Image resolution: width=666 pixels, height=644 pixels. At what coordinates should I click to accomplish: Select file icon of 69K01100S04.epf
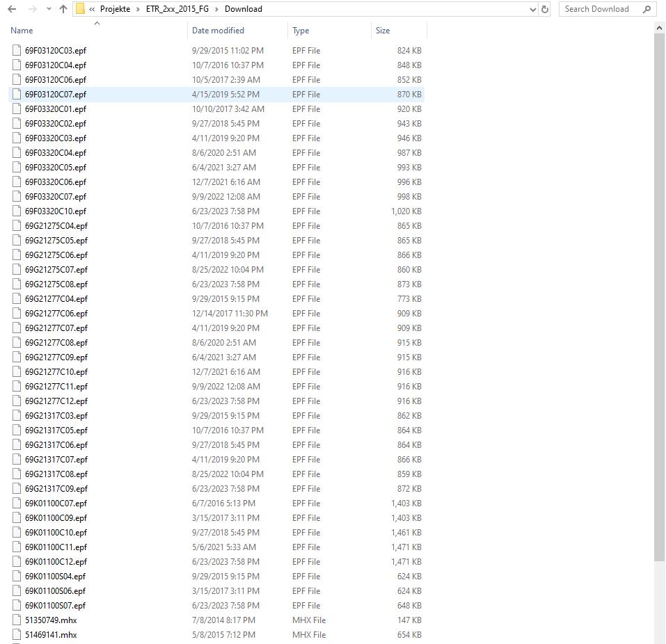pyautogui.click(x=17, y=576)
